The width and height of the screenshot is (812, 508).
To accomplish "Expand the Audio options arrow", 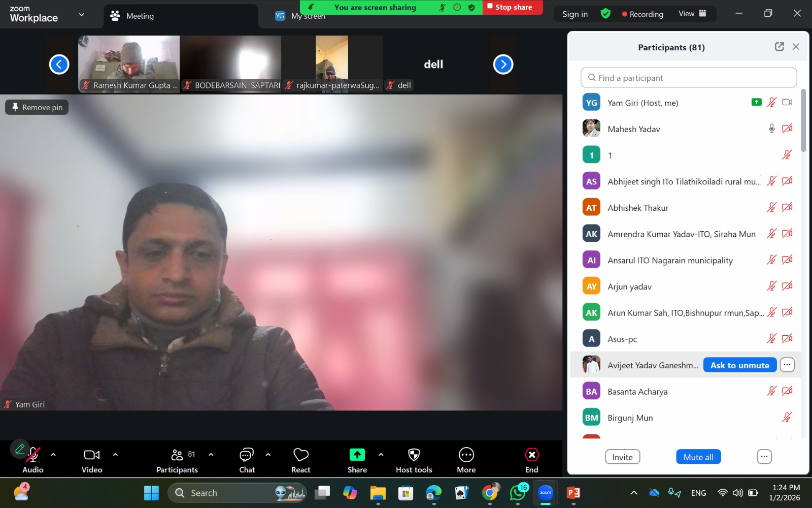I will click(x=53, y=455).
